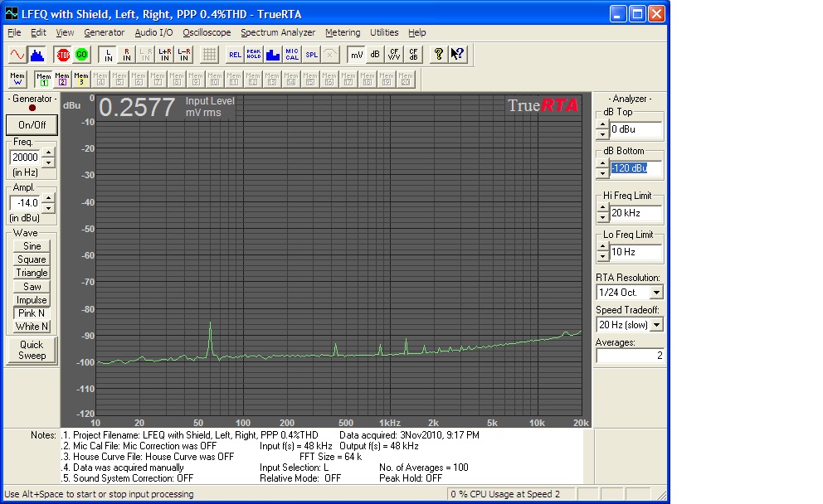823x504 pixels.
Task: Select L+R IN summed input
Action: 165,55
